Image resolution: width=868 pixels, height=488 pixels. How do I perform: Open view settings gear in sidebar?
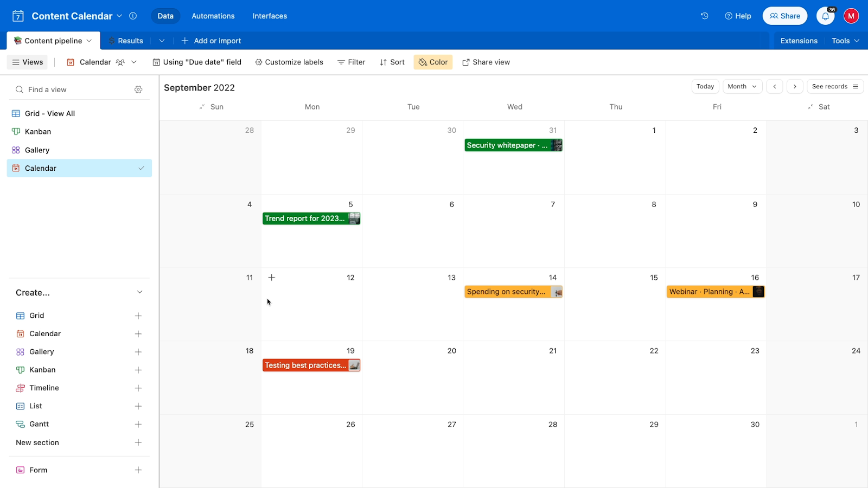click(138, 89)
